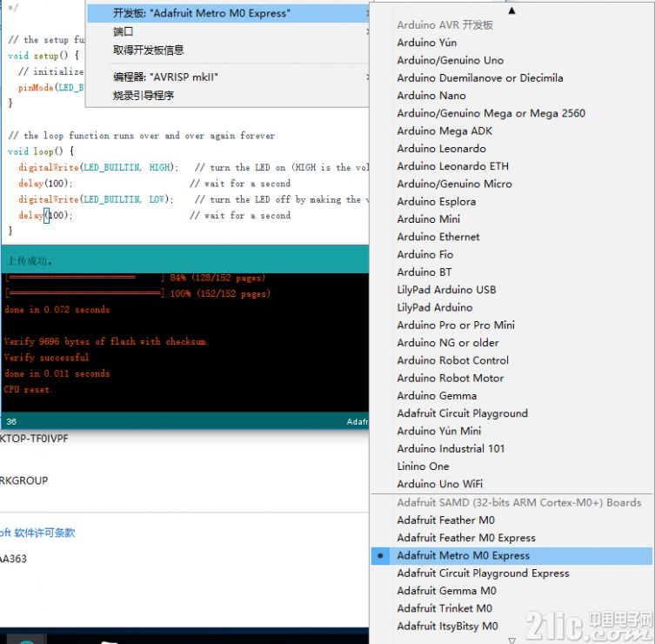The height and width of the screenshot is (644, 655).
Task: Select Adafruit Trinket M0 board
Action: [511, 608]
